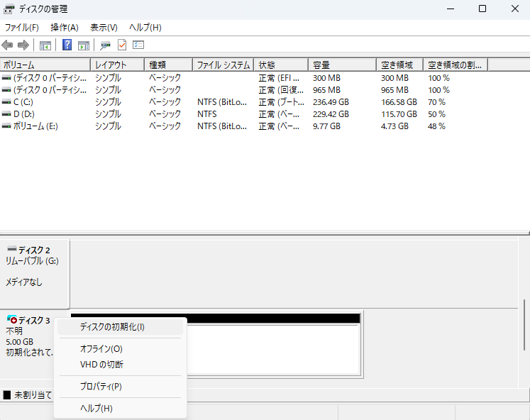Click the リムーバブル (G:) label
530x420 pixels.
32,261
